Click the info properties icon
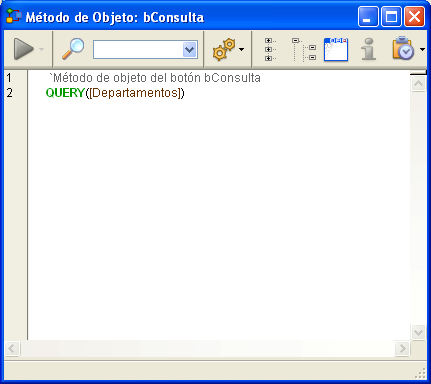This screenshot has height=384, width=431. point(369,49)
